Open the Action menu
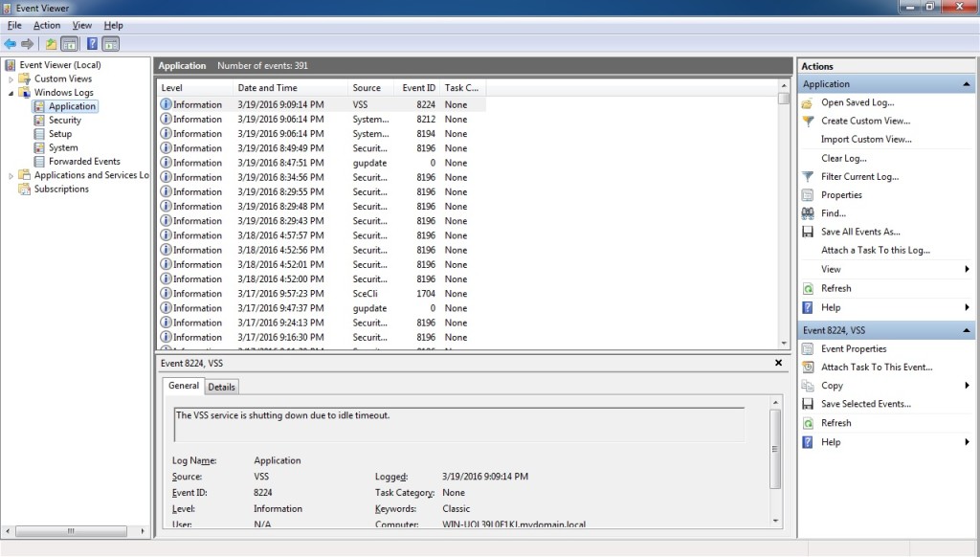The width and height of the screenshot is (980, 557). [46, 25]
